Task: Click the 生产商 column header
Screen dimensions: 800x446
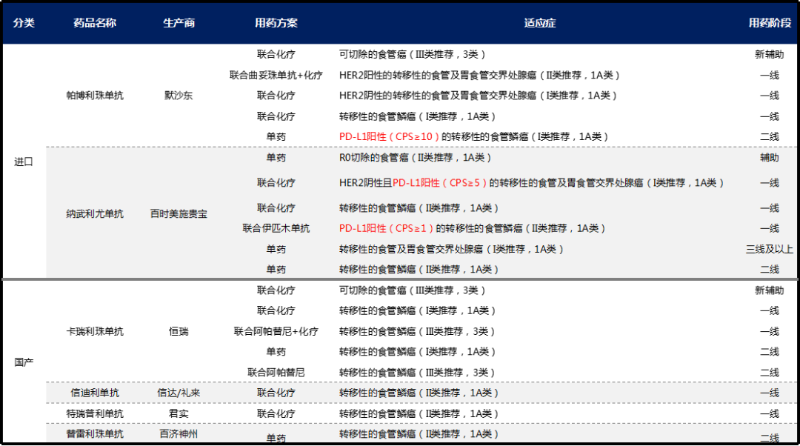Action: point(181,22)
